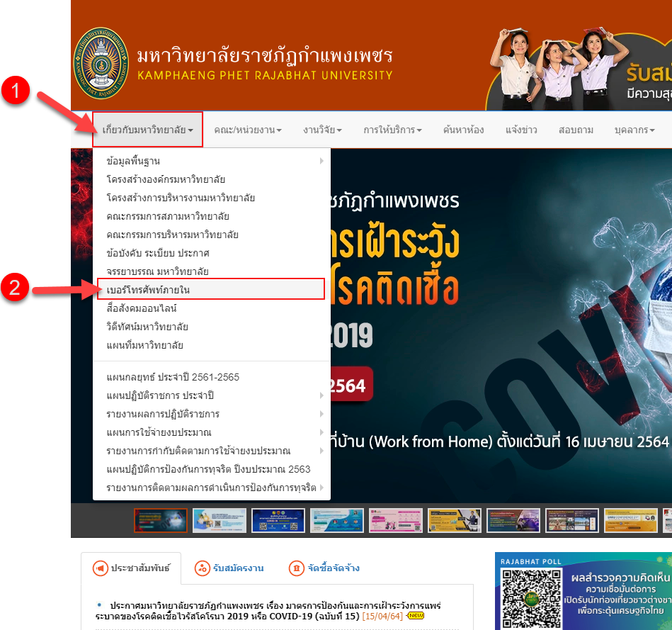Viewport: 672px width, 630px height.
Task: Click the Kamphaeng Phet Rajabhat University crest logo
Action: tap(101, 63)
